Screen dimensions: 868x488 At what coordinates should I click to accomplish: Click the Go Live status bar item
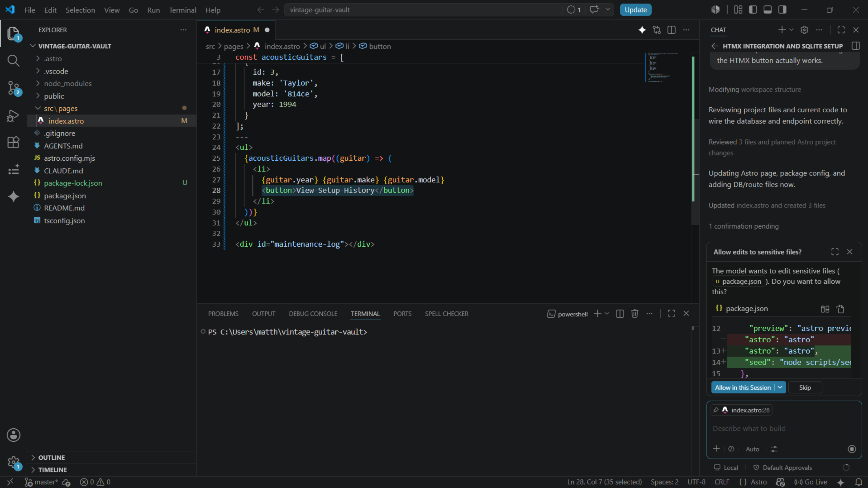810,482
